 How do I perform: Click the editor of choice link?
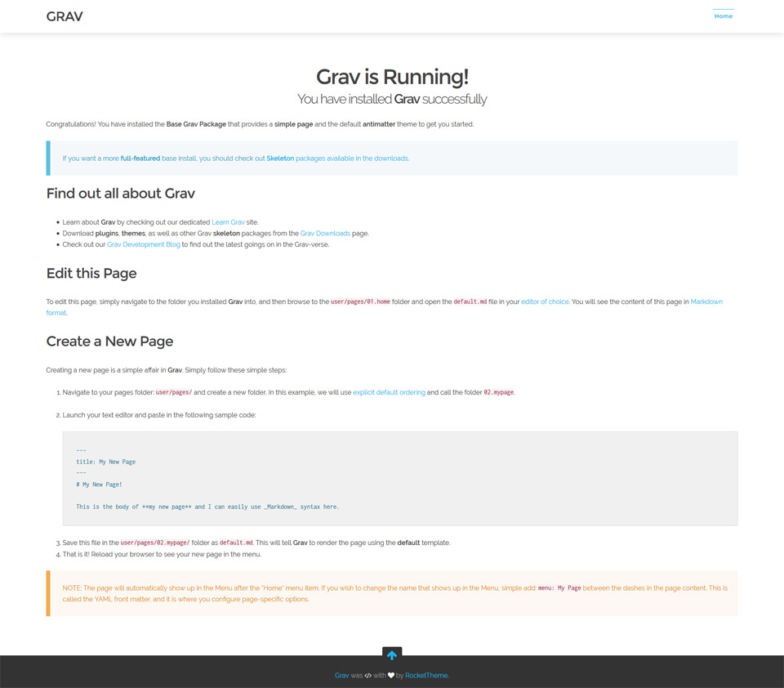545,302
